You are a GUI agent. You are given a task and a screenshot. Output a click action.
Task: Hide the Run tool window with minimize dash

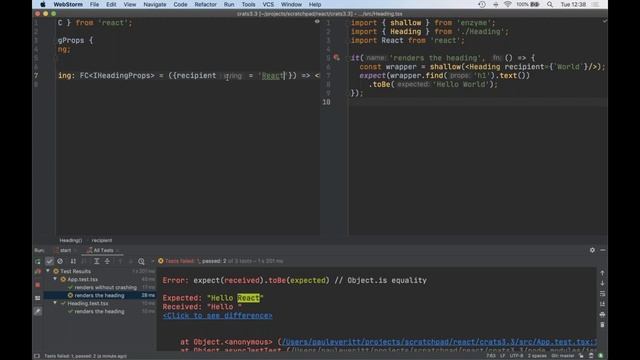coord(603,250)
